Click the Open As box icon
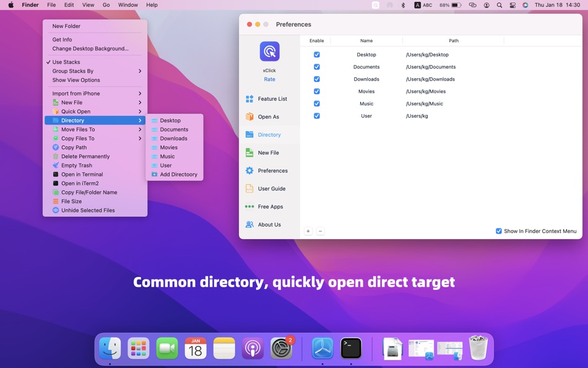This screenshot has width=588, height=368. pyautogui.click(x=249, y=117)
